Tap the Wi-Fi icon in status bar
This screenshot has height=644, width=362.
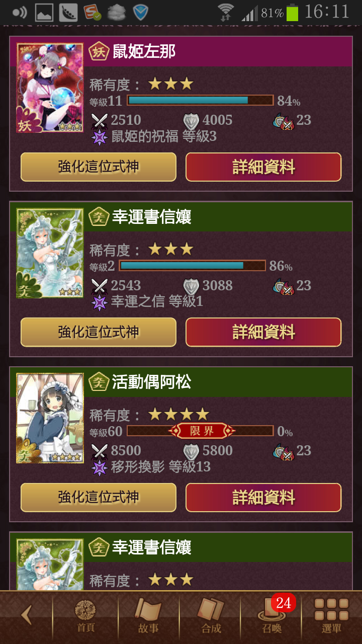226,12
